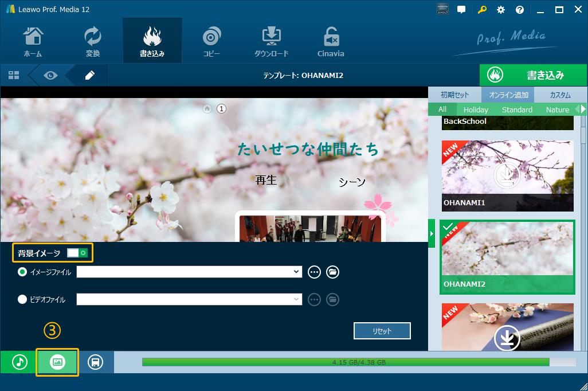Click the pencil edit menu icon

coord(89,76)
